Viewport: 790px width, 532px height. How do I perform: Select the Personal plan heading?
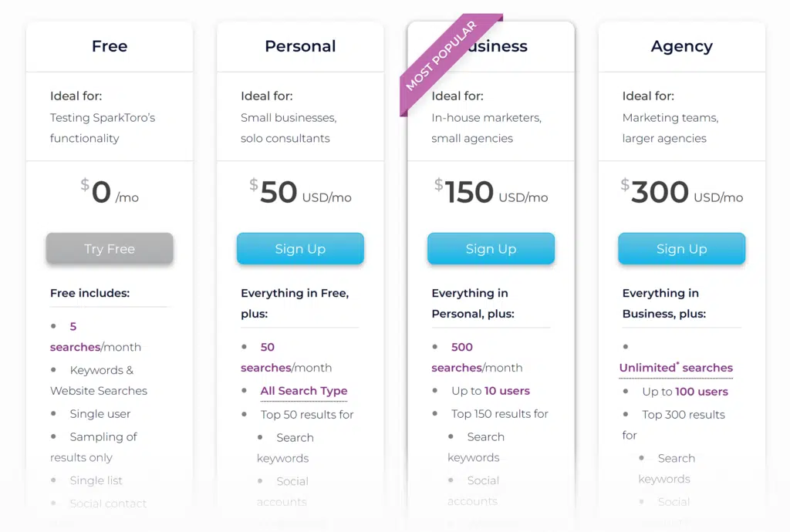point(300,46)
